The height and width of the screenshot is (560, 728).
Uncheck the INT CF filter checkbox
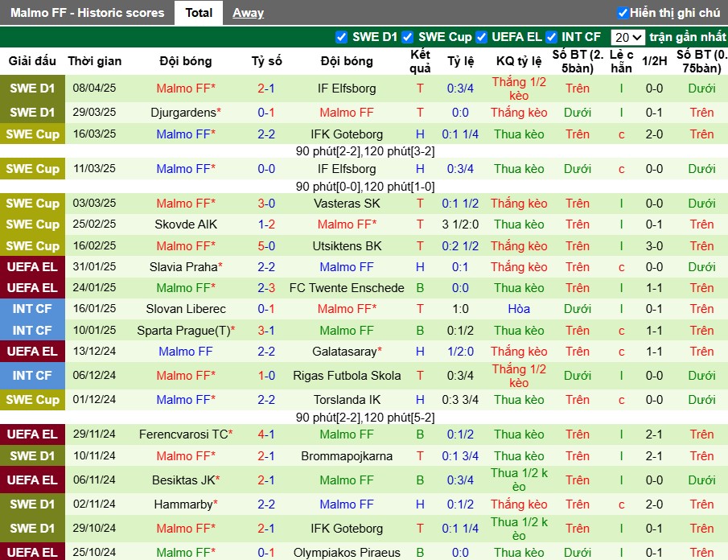click(551, 37)
